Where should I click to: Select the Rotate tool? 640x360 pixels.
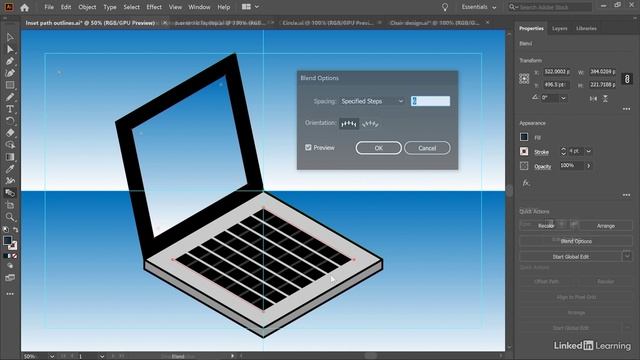(x=10, y=121)
